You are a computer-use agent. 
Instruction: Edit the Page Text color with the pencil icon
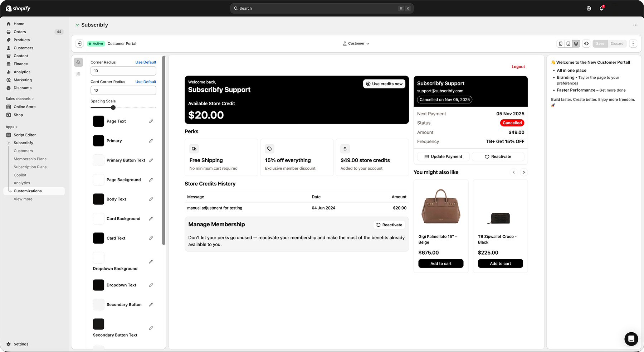(151, 121)
